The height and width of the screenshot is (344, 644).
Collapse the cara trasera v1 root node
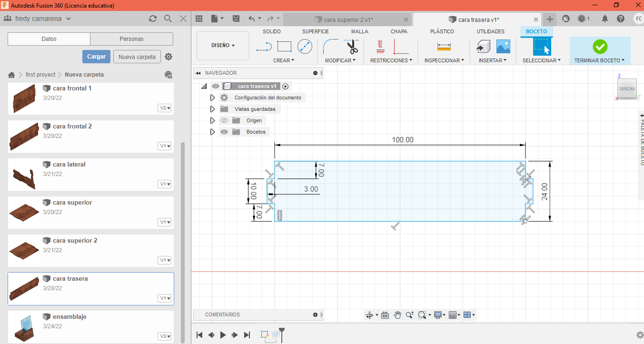pos(204,86)
